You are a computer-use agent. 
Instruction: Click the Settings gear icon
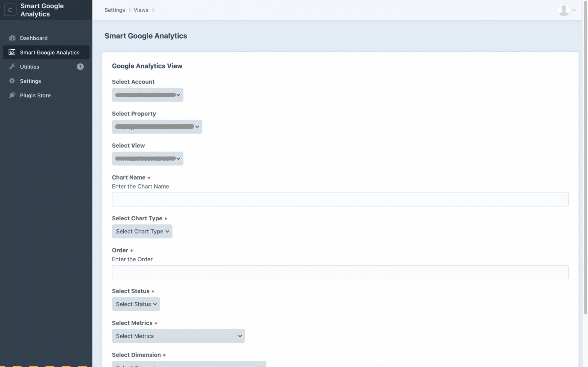tap(12, 81)
